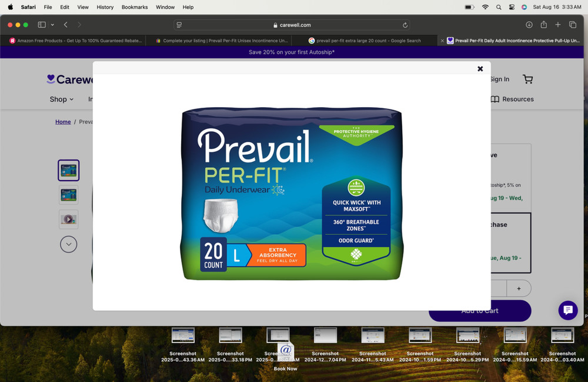Open page reader/settings icon in address bar
The width and height of the screenshot is (588, 382).
pyautogui.click(x=179, y=25)
